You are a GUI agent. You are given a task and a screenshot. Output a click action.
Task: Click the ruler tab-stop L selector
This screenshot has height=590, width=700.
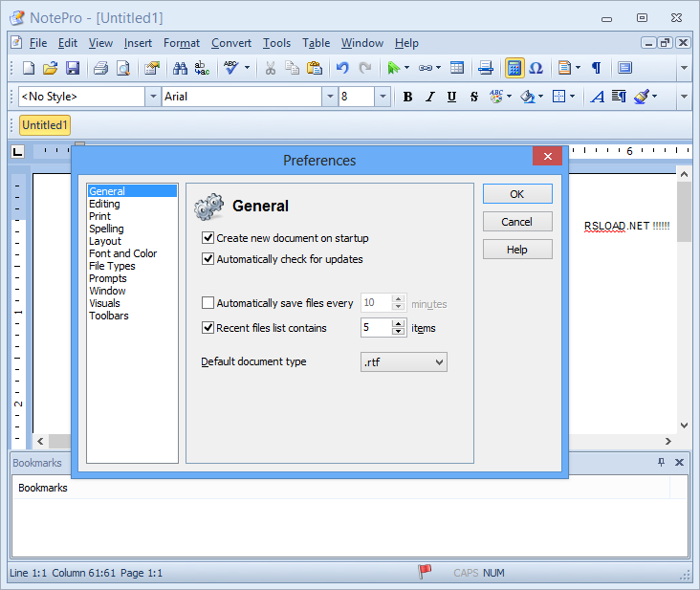click(17, 152)
